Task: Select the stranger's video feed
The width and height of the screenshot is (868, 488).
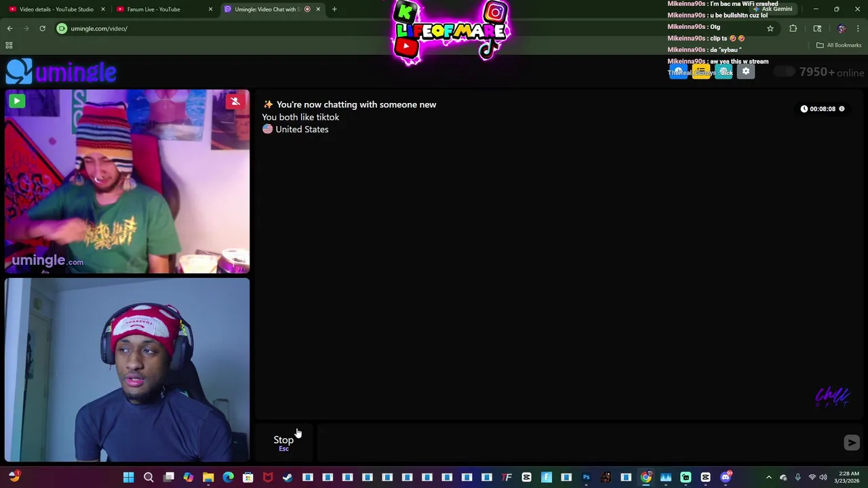Action: tap(127, 182)
